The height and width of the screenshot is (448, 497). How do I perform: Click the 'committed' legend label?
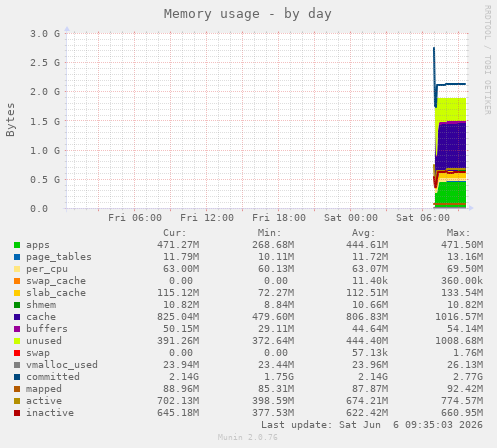tap(53, 377)
